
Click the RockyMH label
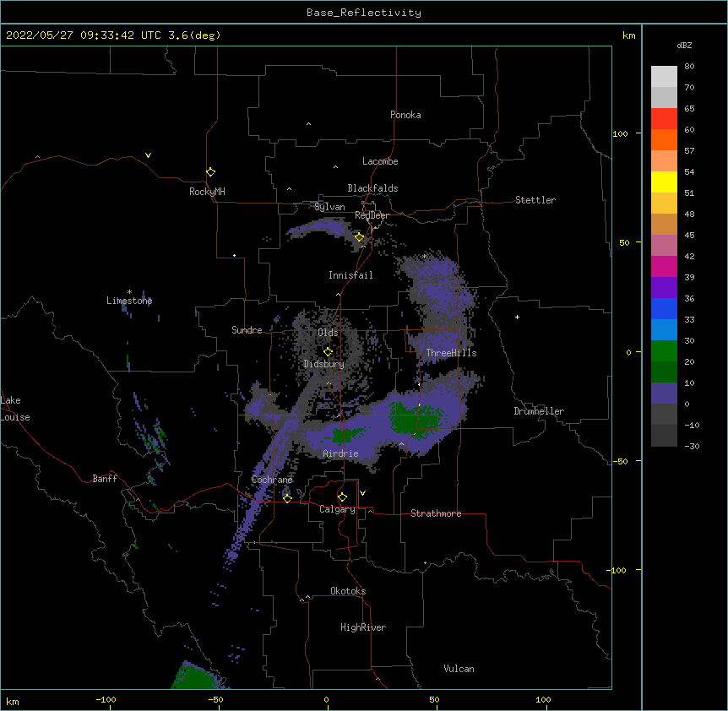click(x=207, y=192)
